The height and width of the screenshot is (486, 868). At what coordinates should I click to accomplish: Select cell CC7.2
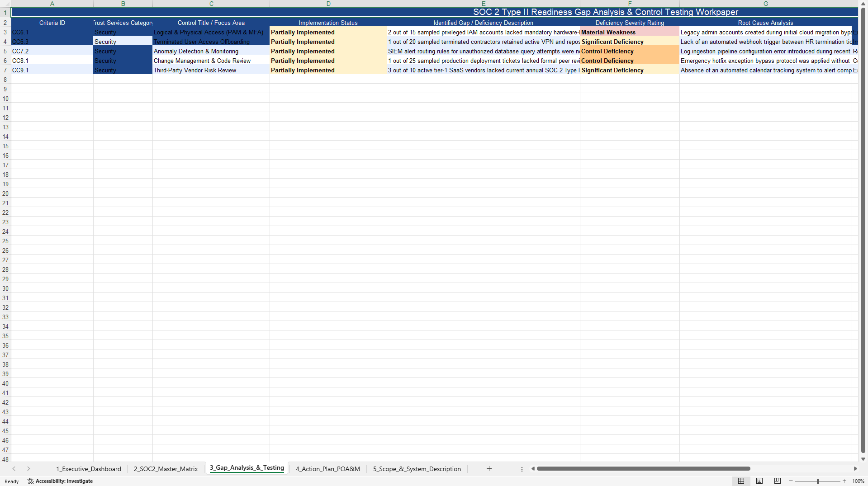tap(52, 52)
